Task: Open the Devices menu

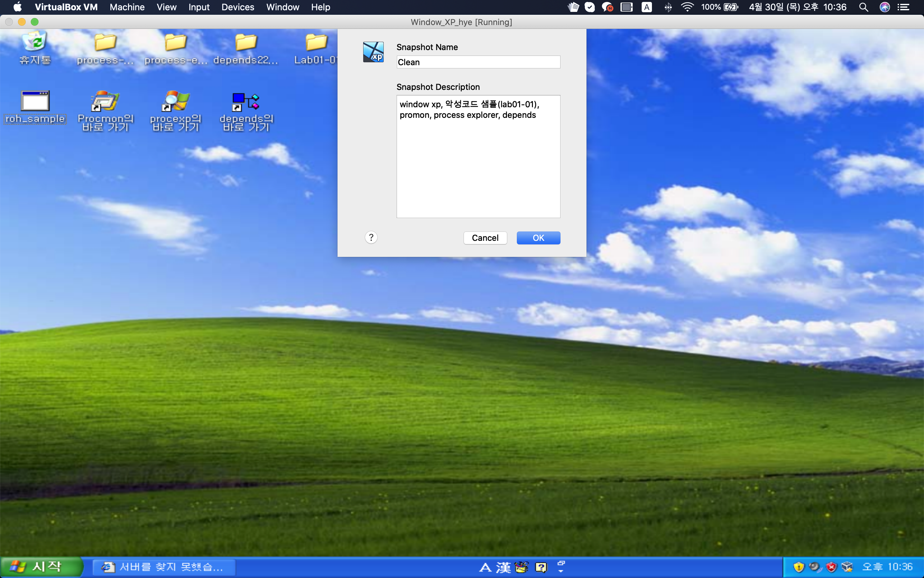Action: [x=238, y=7]
